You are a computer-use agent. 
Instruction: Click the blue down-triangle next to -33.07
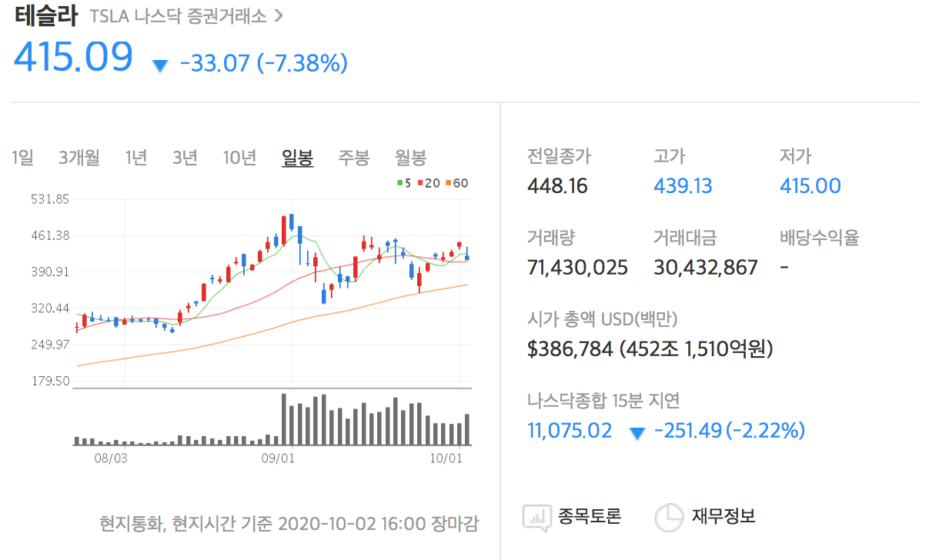pyautogui.click(x=160, y=65)
